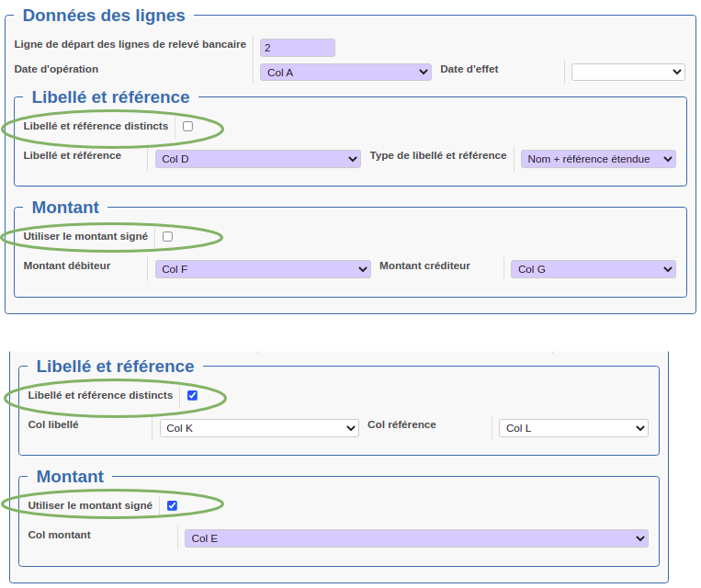The height and width of the screenshot is (588, 701).
Task: Open the Date d'opération Col A dropdown
Action: coord(345,73)
